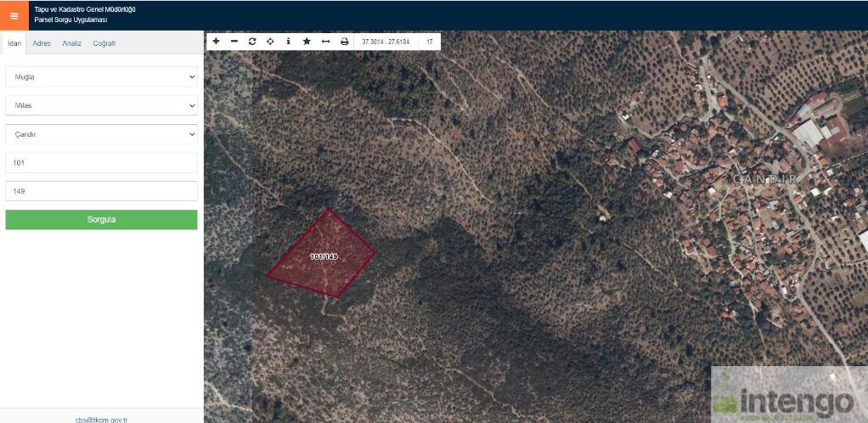Click the block number field containing 101
Viewport: 868px width, 423px height.
(x=101, y=162)
